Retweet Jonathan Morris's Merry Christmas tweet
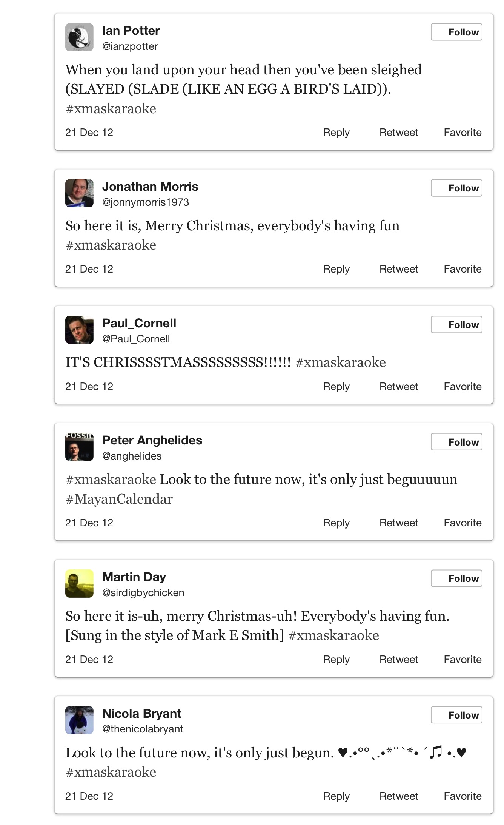This screenshot has height=825, width=504. coord(398,269)
